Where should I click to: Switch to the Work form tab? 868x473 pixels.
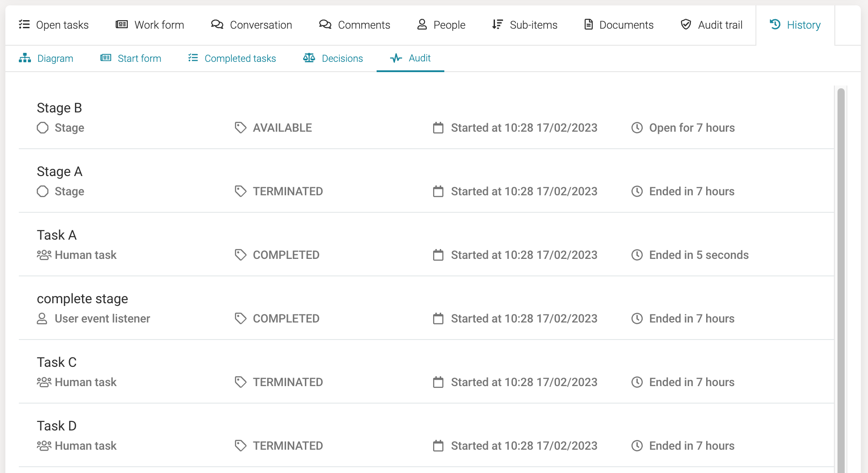(x=150, y=25)
